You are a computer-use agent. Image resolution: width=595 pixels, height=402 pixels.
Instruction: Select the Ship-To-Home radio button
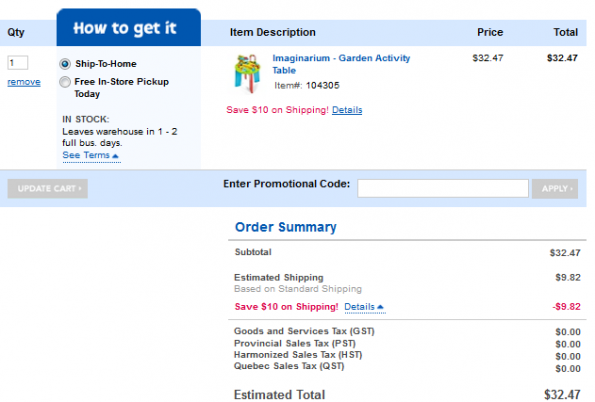click(x=65, y=64)
